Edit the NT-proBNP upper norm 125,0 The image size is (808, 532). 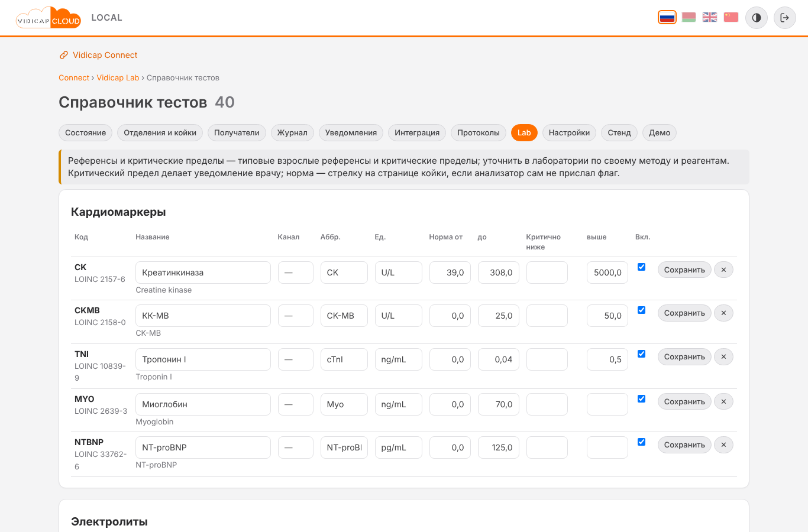coord(498,447)
